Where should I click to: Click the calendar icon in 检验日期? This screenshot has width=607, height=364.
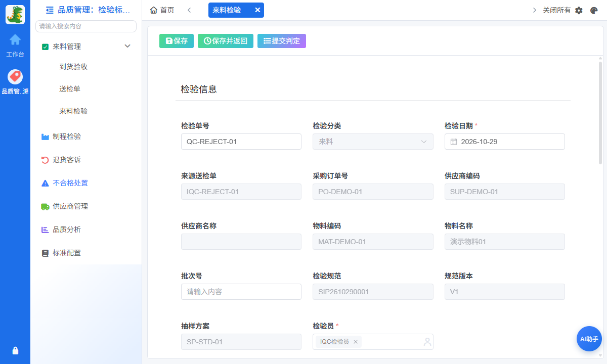point(454,142)
